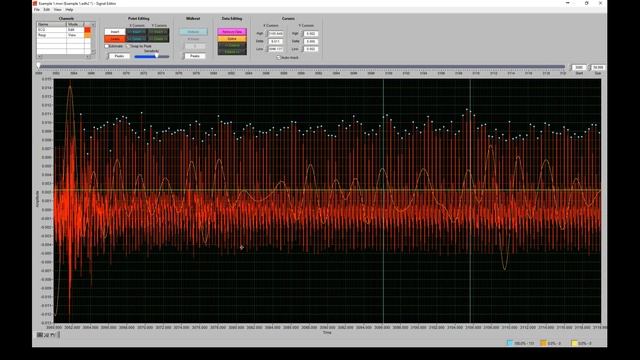Toggle the Snap to Peak checkbox
The image size is (640, 360).
click(x=128, y=46)
